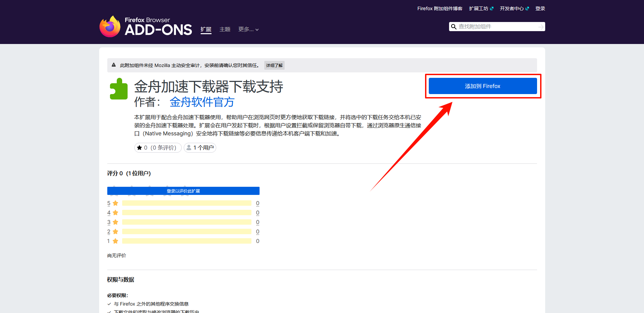This screenshot has height=313, width=644.
Task: Click the Firefox logo icon
Action: tap(110, 26)
